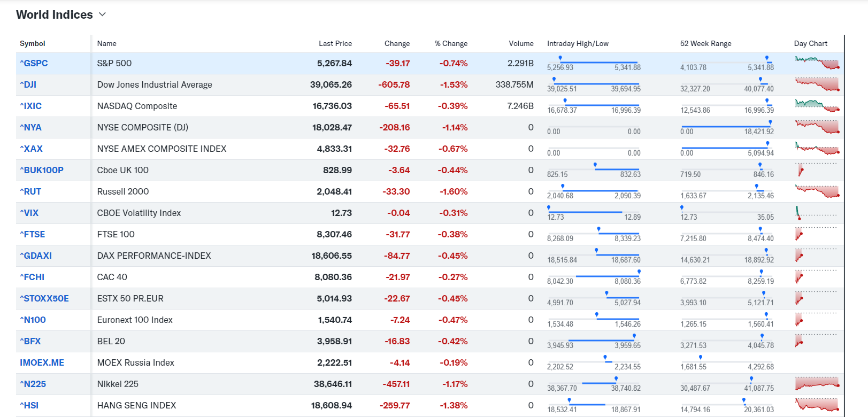Image resolution: width=868 pixels, height=417 pixels.
Task: Click the name MOEX Russia Index
Action: point(136,362)
